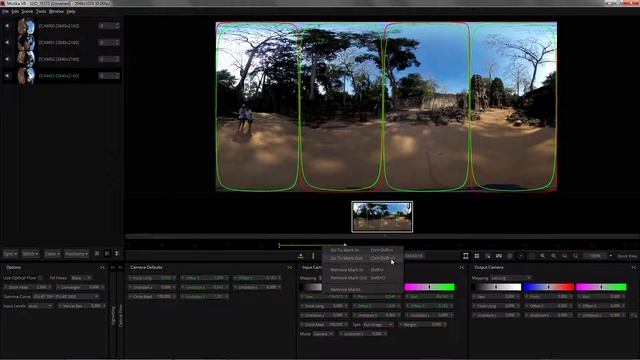Open the Fill Holes dropdown
640x360 pixels.
click(x=81, y=278)
